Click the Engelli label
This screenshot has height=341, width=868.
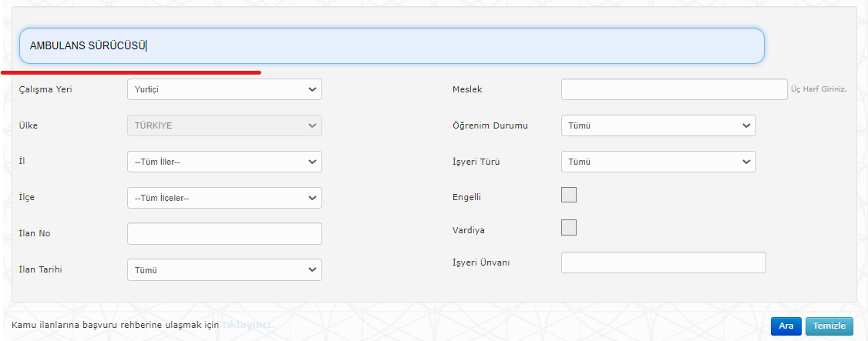[466, 197]
